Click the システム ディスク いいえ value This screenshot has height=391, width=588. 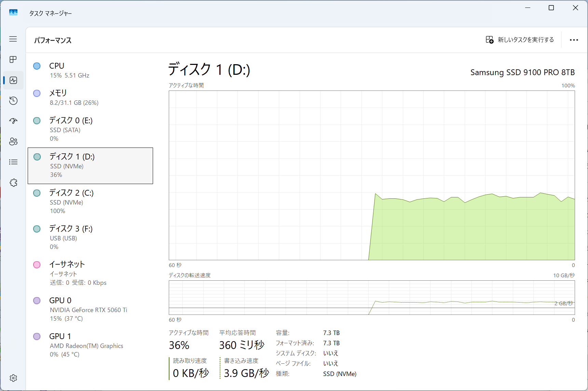[331, 353]
